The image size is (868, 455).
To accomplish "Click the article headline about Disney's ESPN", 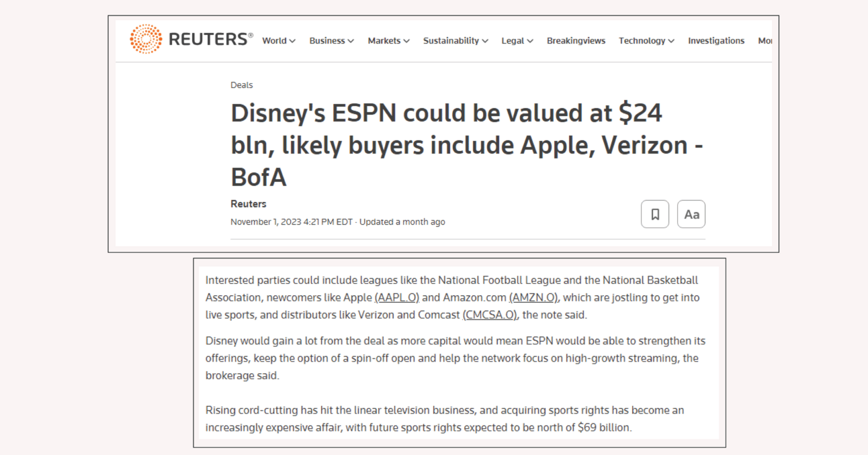I will [x=467, y=145].
